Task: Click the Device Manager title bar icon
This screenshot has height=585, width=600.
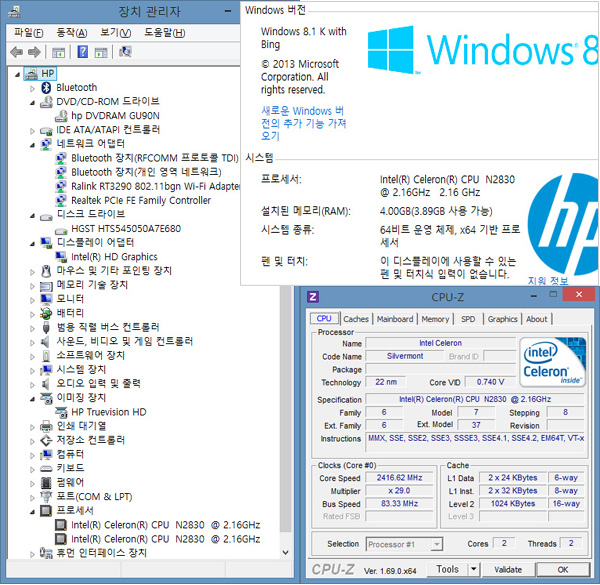Action: (14, 11)
